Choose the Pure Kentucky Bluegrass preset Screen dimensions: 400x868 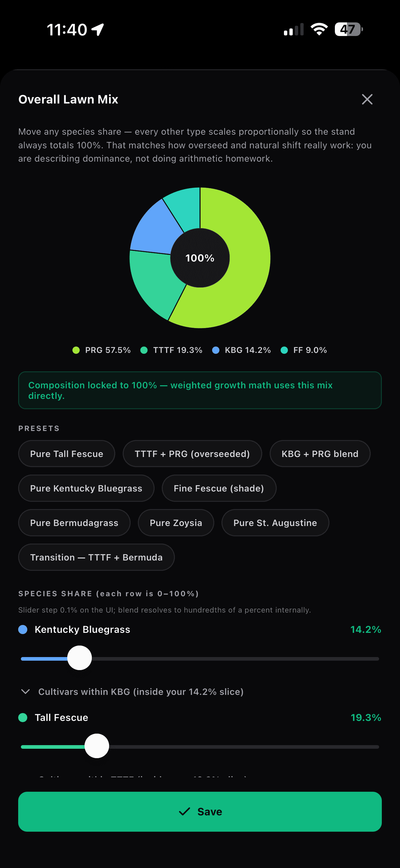86,488
